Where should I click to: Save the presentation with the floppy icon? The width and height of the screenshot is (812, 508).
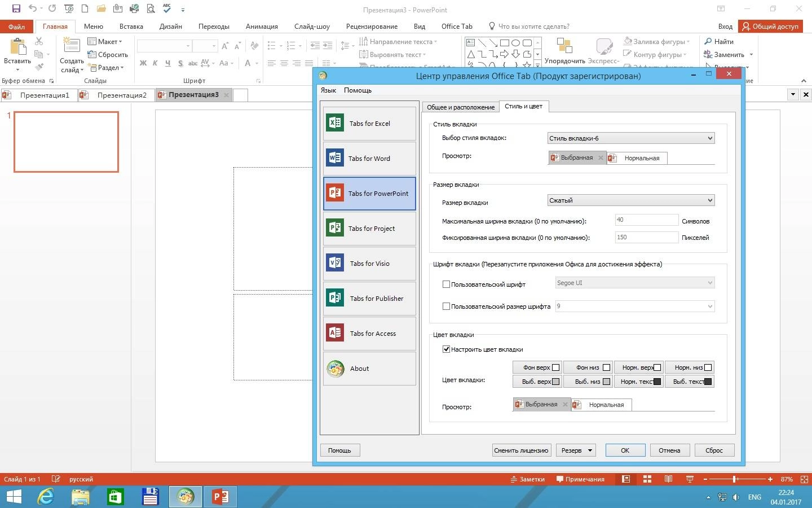pyautogui.click(x=16, y=8)
